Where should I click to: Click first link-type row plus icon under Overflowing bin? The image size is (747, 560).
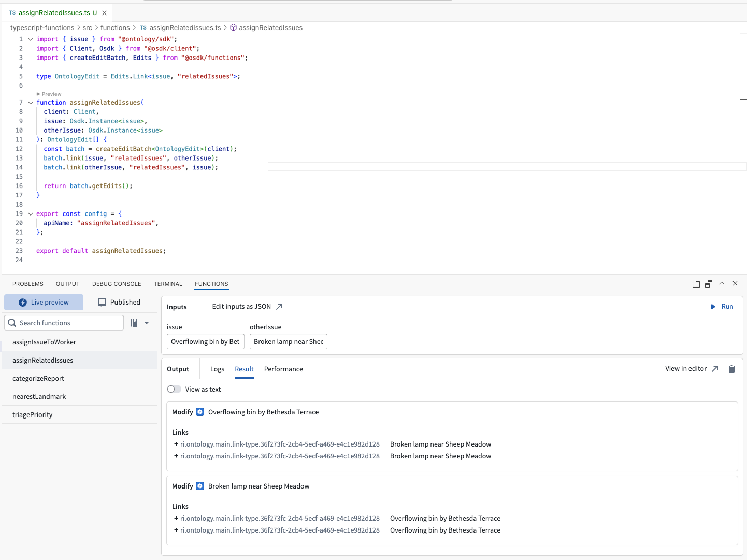[x=176, y=444]
